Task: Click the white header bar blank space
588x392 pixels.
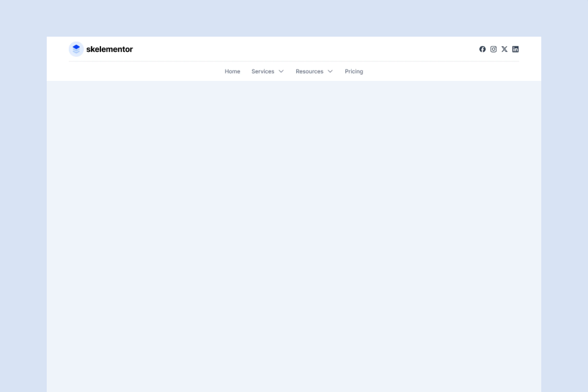Action: coord(303,49)
